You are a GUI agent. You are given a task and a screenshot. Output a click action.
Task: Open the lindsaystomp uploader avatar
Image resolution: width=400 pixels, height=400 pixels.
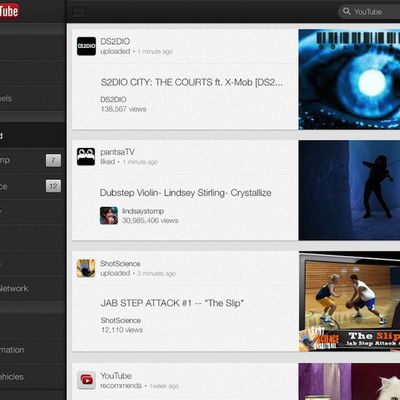tap(109, 215)
